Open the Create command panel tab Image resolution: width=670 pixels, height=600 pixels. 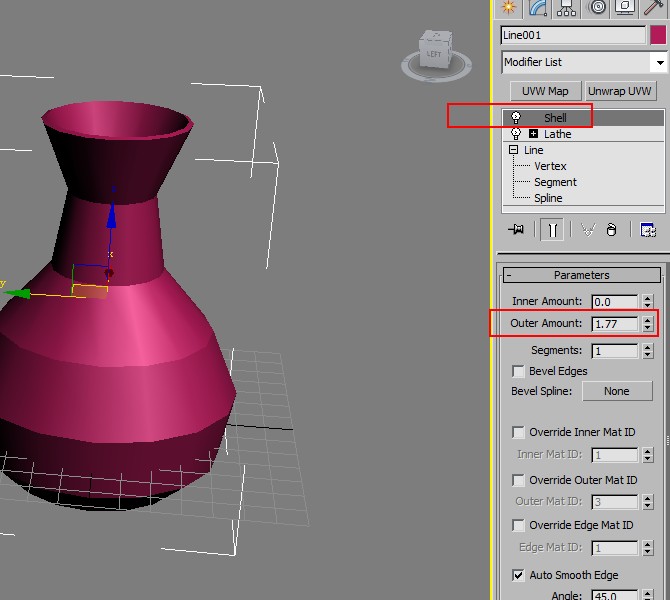[x=508, y=8]
